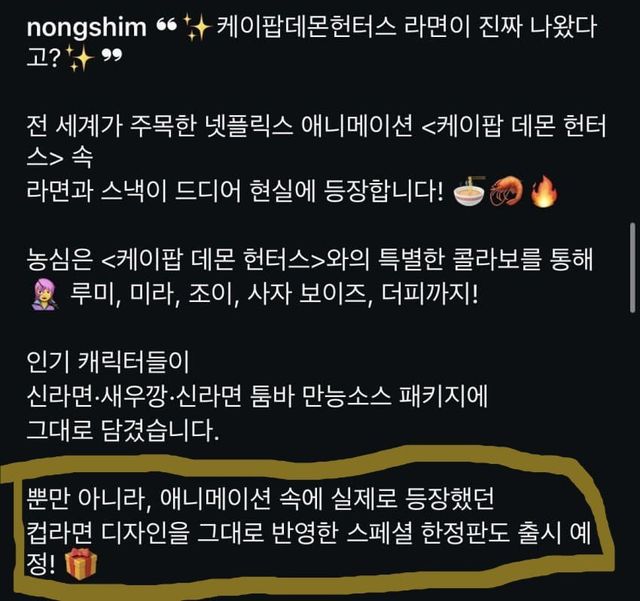Image resolution: width=640 pixels, height=601 pixels.
Task: Click the noodle bowl emoji
Action: click(x=469, y=191)
